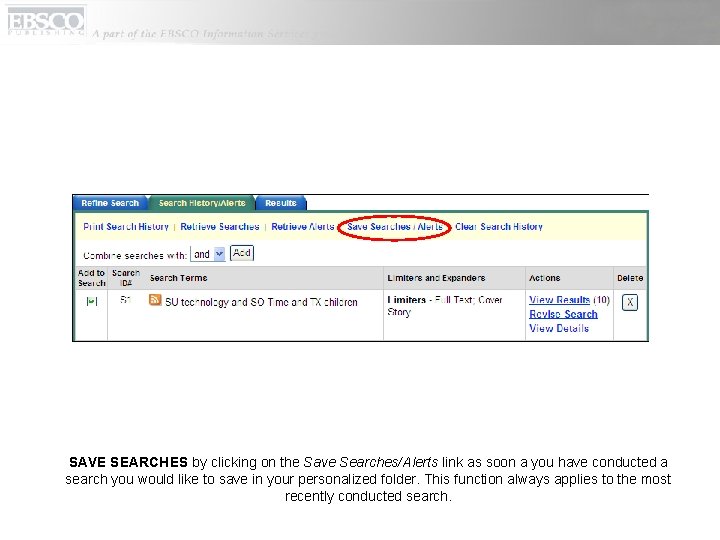Click Save Searches / Alerts link
This screenshot has height=540, width=720.
pos(394,226)
